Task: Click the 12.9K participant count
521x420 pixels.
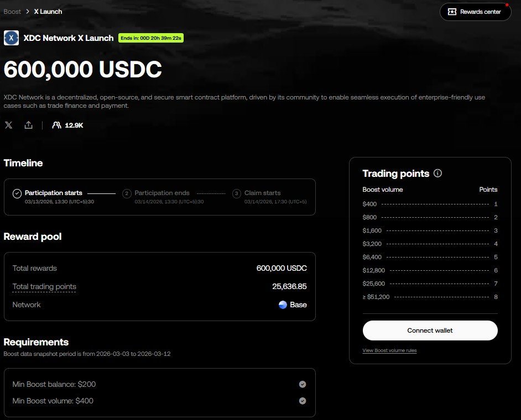Action: (74, 125)
